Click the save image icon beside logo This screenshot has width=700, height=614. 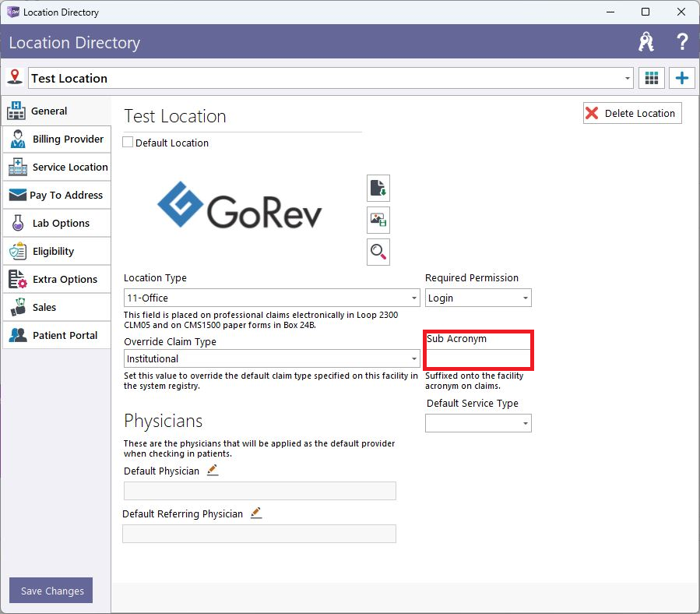click(378, 220)
